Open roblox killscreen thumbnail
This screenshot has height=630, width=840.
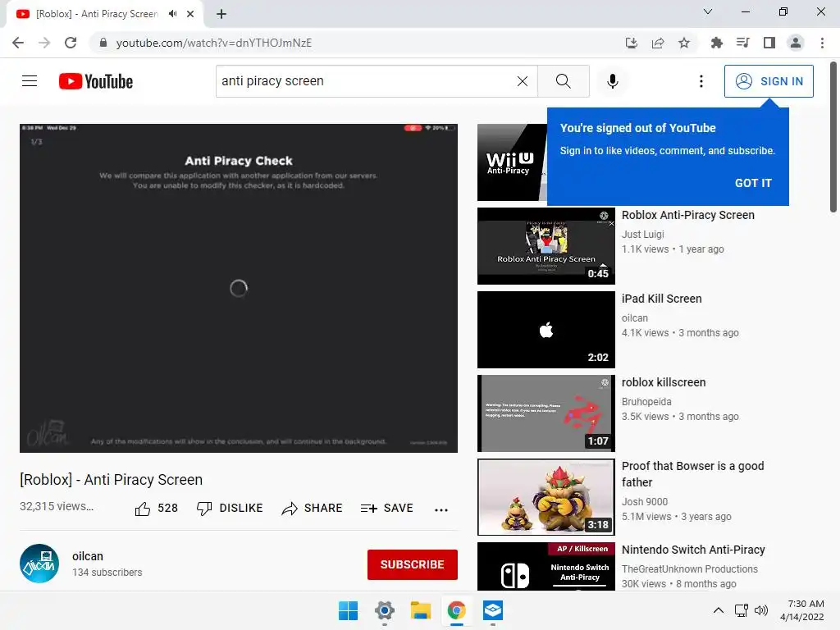click(546, 413)
